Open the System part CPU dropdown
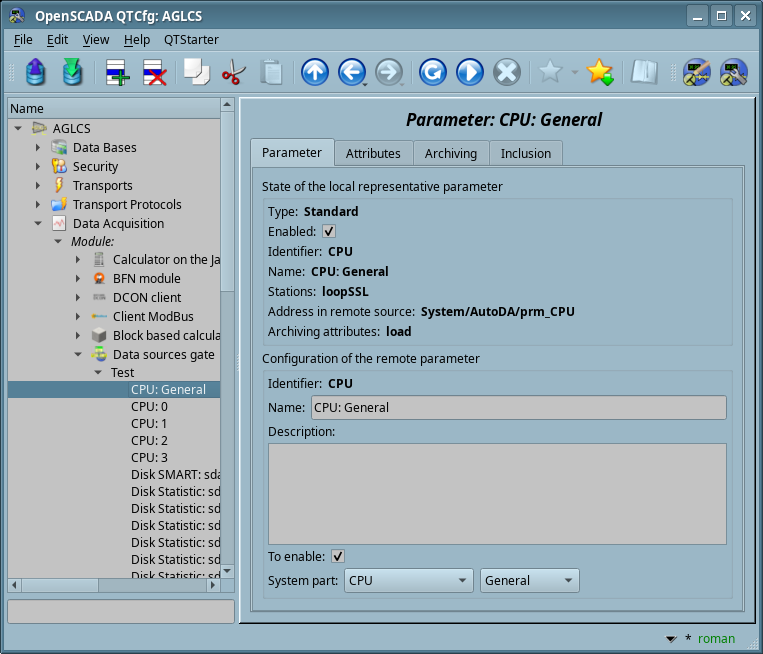Screen dimensions: 763x654 [x=408, y=580]
